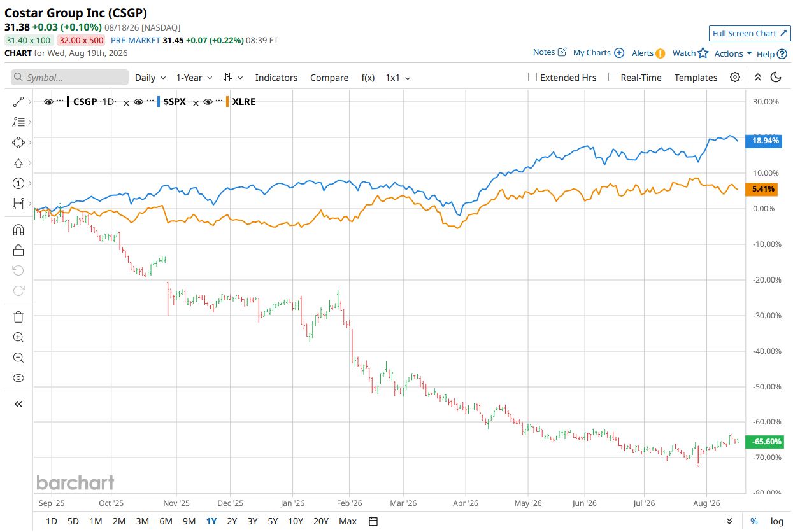Open CSGP series options ellipsis
Image resolution: width=793 pixels, height=532 pixels.
[60, 102]
